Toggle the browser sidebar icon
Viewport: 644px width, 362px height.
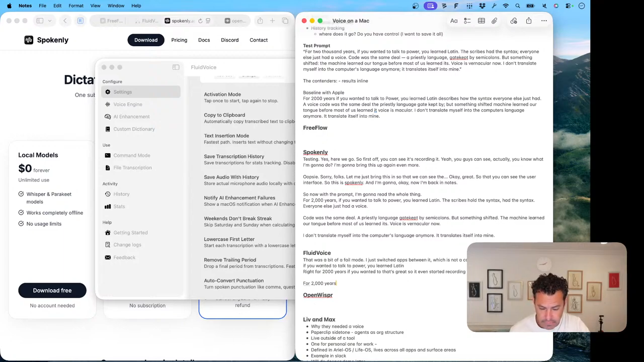pyautogui.click(x=40, y=21)
